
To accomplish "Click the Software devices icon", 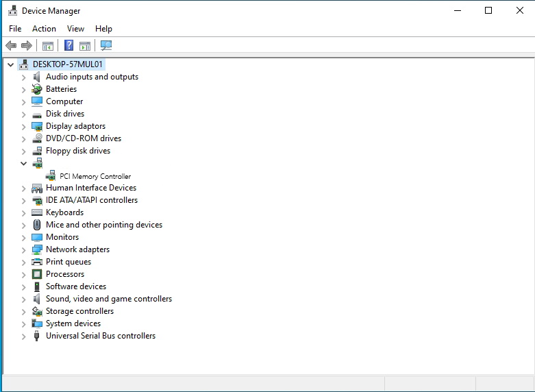I will pyautogui.click(x=37, y=286).
